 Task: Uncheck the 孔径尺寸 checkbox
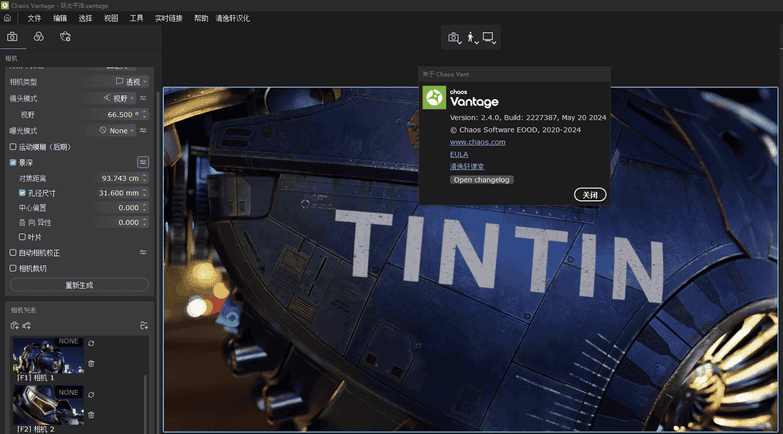[22, 193]
